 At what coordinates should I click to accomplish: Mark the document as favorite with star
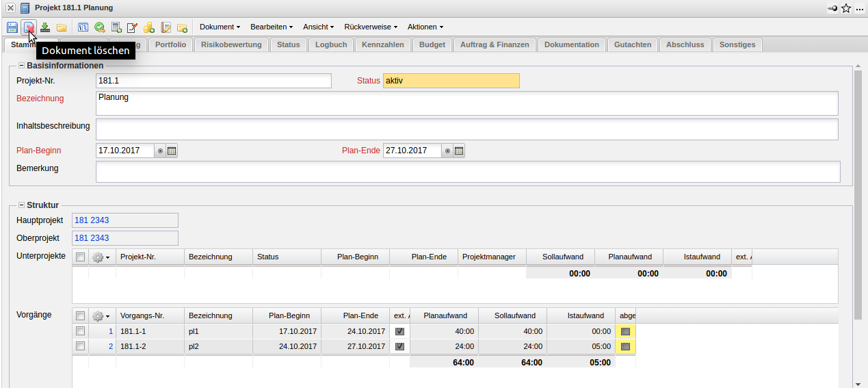(x=846, y=8)
